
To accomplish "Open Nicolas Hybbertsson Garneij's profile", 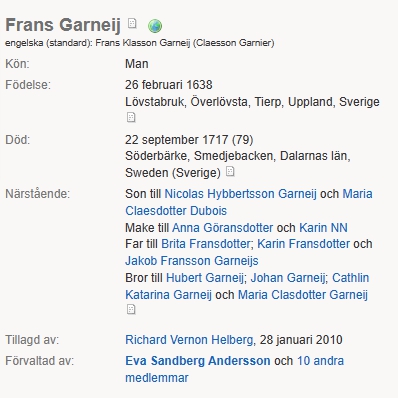I will click(x=240, y=194).
